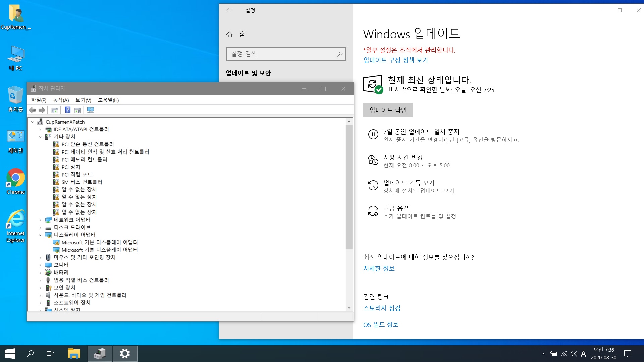Toggle the console tree pane toolbar icon

[x=55, y=110]
